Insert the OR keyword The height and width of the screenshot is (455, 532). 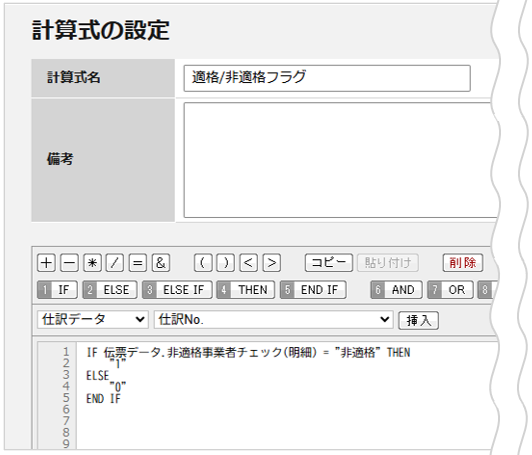click(x=450, y=290)
